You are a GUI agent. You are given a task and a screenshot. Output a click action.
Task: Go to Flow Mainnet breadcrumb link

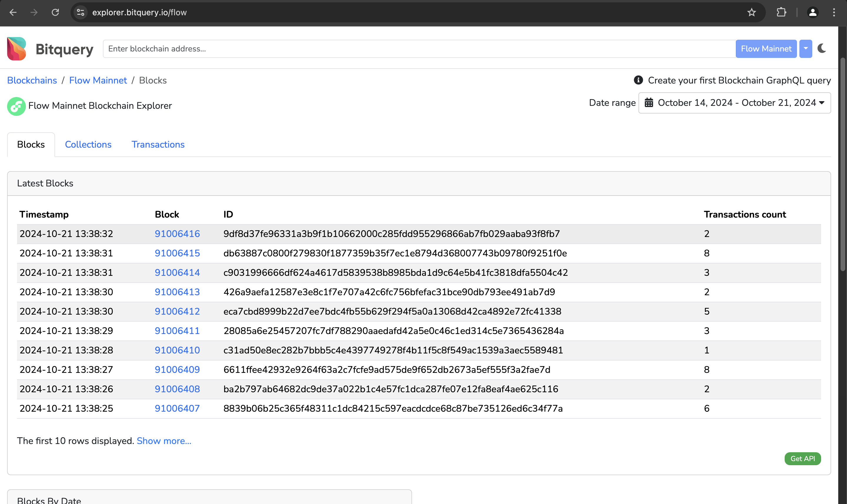click(x=98, y=81)
